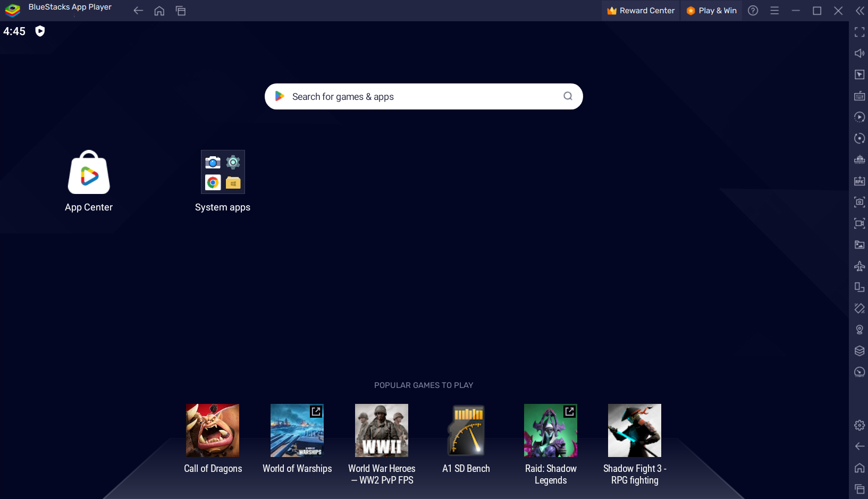The width and height of the screenshot is (868, 499).
Task: Open the volume control in the sidebar
Action: (x=859, y=53)
